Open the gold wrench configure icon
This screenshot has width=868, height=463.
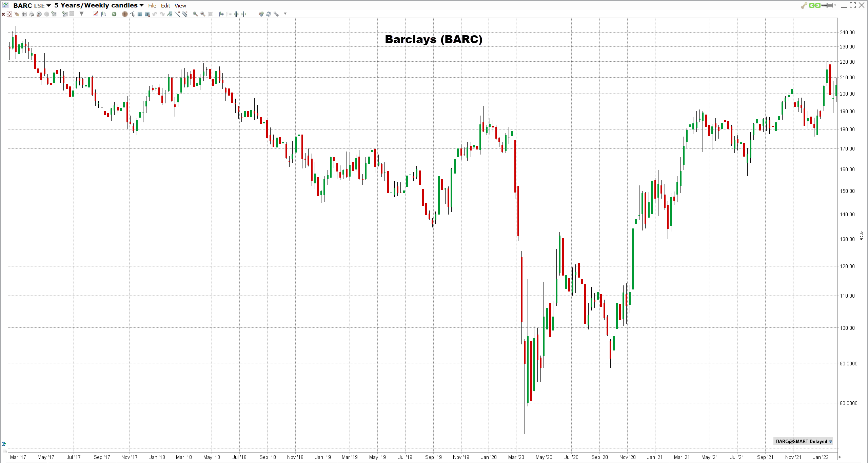(x=804, y=5)
